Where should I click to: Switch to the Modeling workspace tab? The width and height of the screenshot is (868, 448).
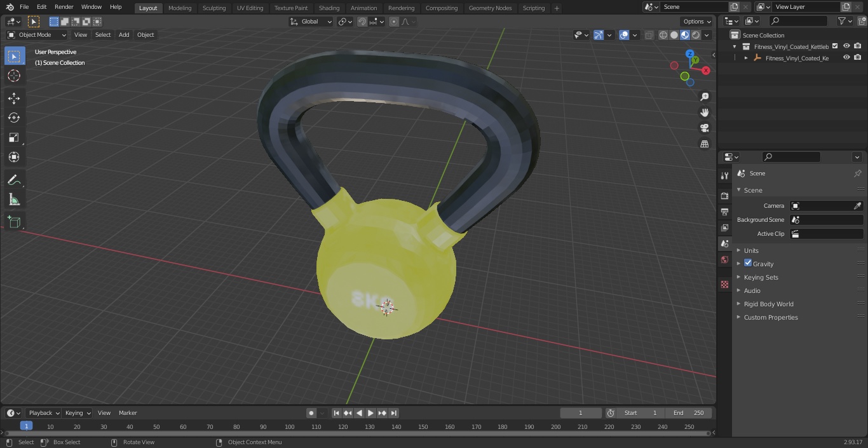[x=180, y=8]
